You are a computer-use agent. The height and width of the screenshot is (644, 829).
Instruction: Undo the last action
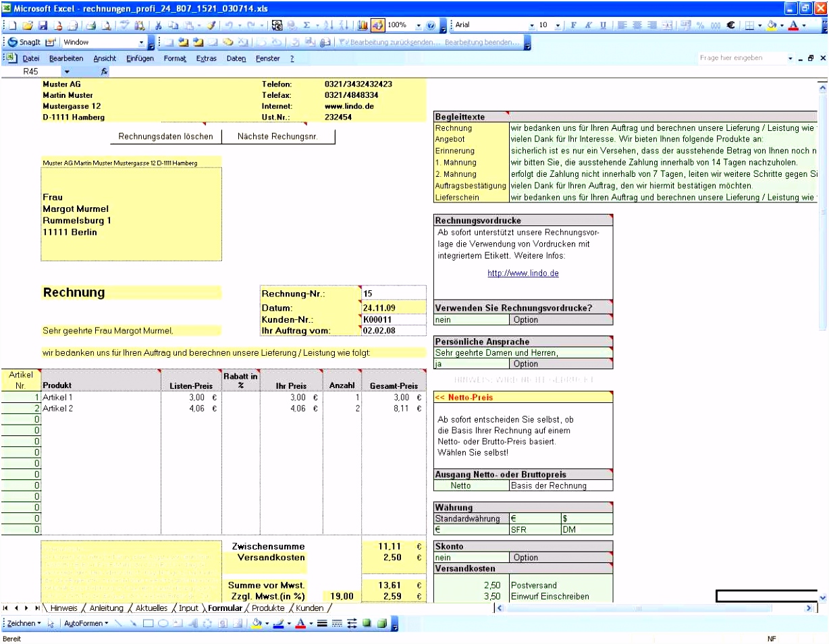(x=229, y=26)
